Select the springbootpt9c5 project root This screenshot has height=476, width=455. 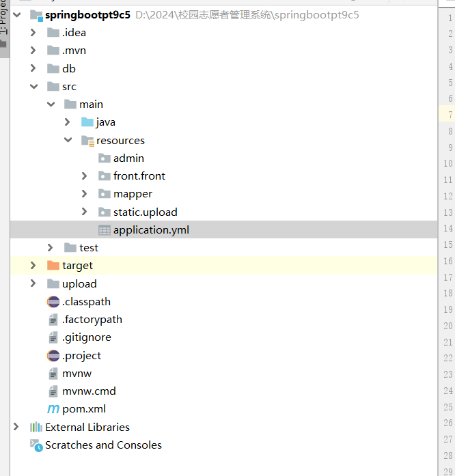pos(87,14)
